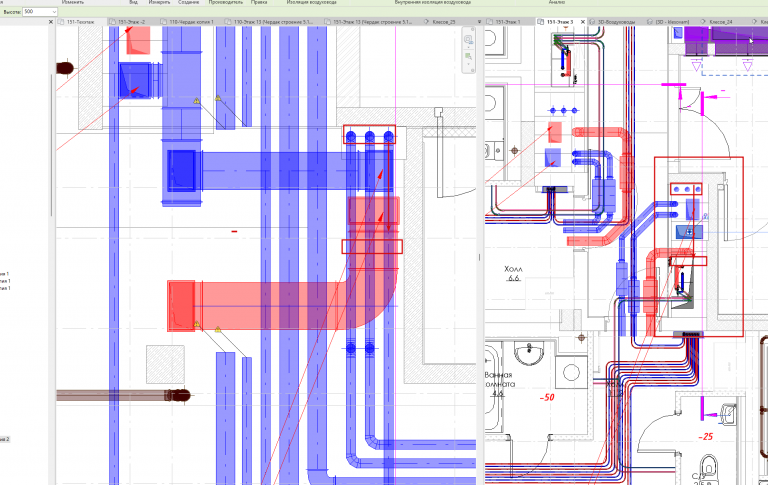The height and width of the screenshot is (485, 768).
Task: Open the 151-Техэтаж view tab
Action: pyautogui.click(x=80, y=22)
